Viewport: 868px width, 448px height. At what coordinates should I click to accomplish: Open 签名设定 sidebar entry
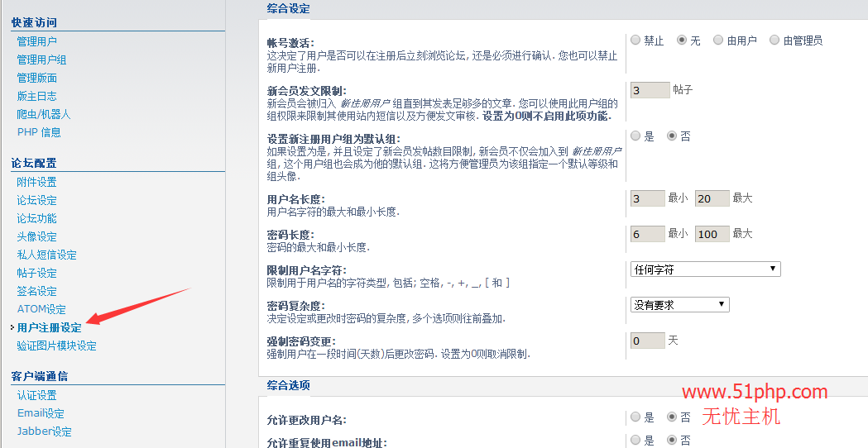click(36, 292)
